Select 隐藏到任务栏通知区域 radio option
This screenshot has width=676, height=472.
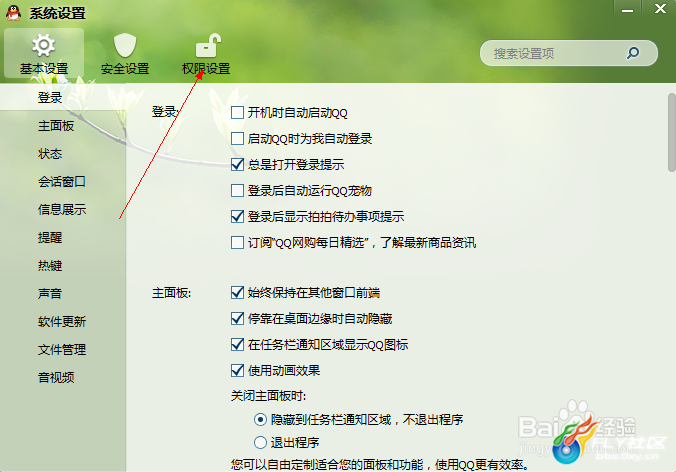point(260,419)
